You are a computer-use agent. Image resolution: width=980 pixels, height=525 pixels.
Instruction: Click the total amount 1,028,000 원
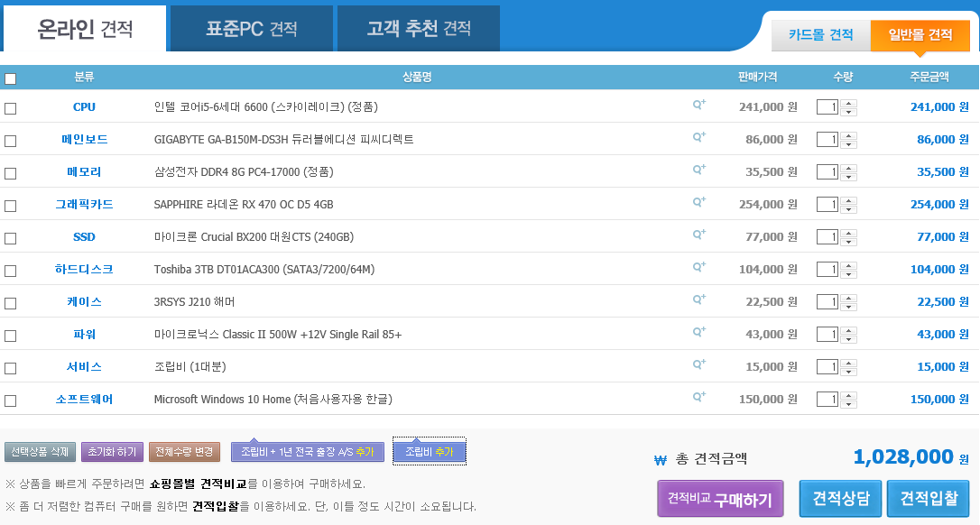911,456
